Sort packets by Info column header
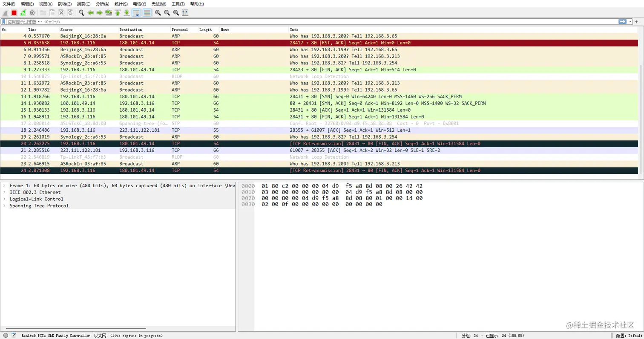Viewport: 644px width, 339px height. pos(463,29)
